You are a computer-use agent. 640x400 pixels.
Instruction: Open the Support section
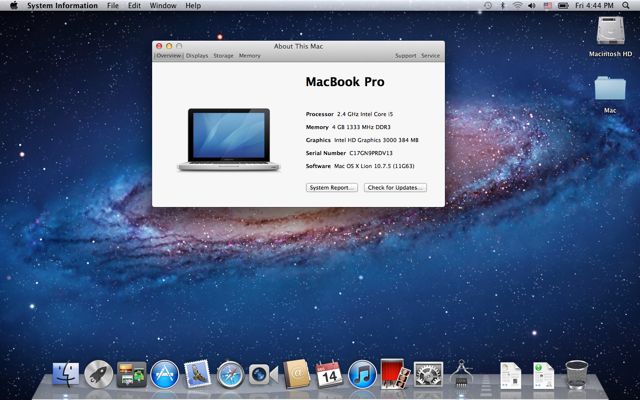point(405,56)
